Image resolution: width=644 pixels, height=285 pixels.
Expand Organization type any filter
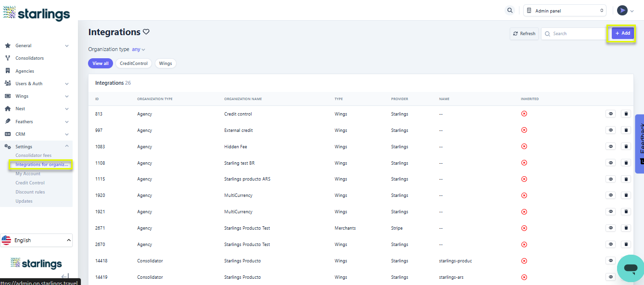138,49
